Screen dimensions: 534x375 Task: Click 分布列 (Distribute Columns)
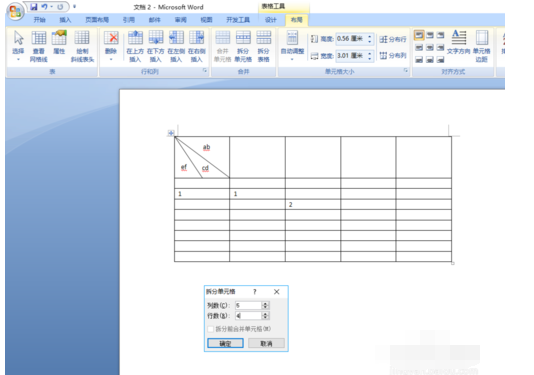pyautogui.click(x=393, y=56)
